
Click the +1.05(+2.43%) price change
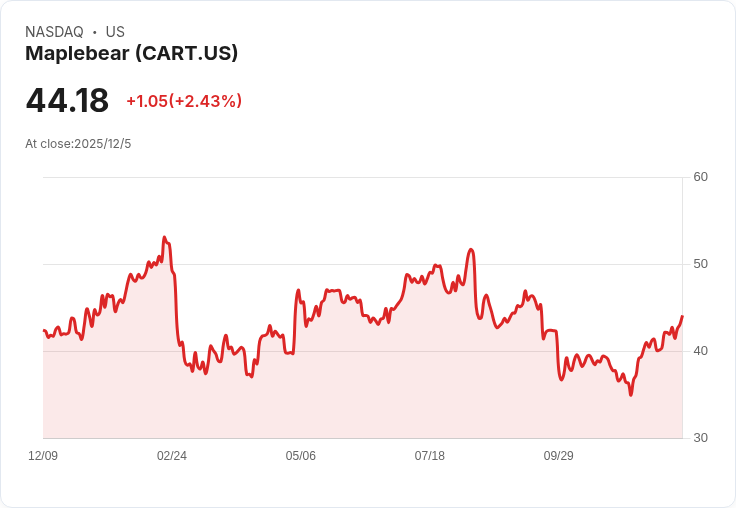[184, 101]
